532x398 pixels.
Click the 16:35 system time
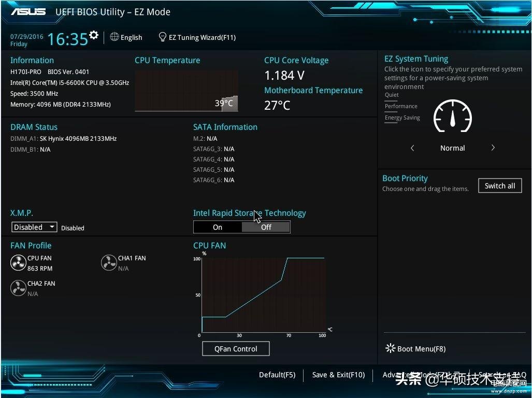(x=68, y=39)
